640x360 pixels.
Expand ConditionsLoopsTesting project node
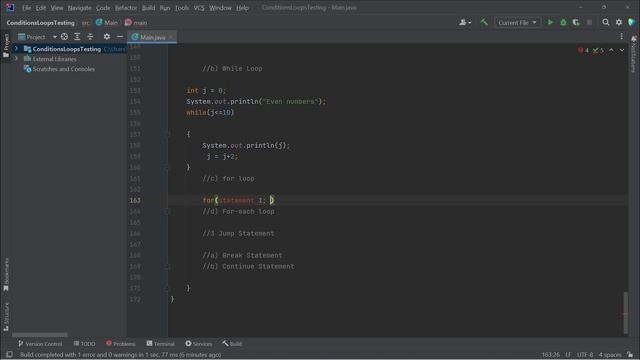tap(16, 49)
